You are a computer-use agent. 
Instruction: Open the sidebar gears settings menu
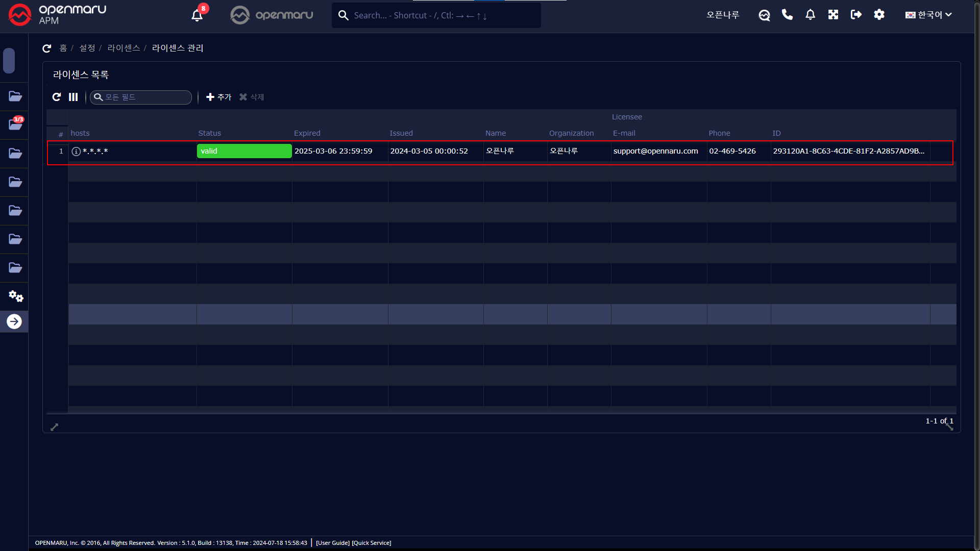(x=15, y=296)
